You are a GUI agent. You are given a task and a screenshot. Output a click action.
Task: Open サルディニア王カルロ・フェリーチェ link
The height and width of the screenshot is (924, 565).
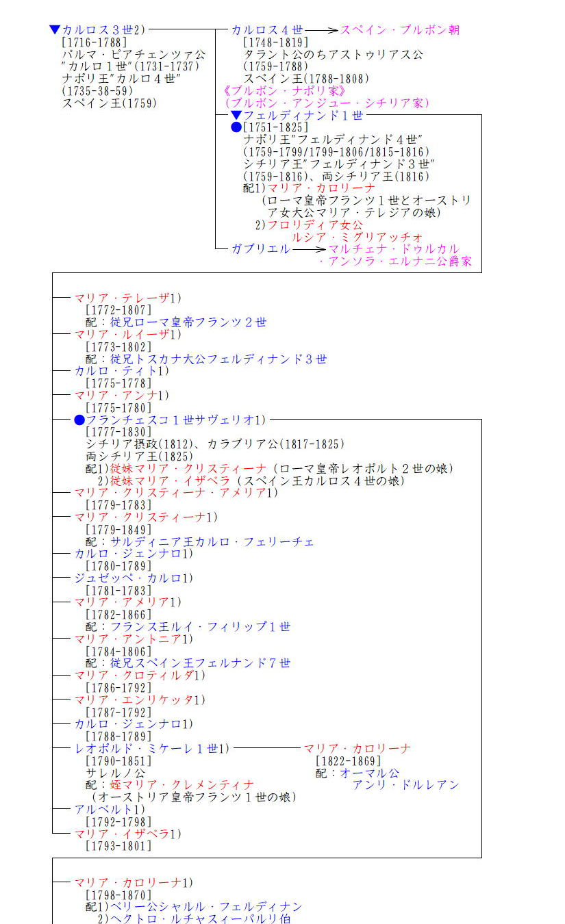click(x=212, y=541)
